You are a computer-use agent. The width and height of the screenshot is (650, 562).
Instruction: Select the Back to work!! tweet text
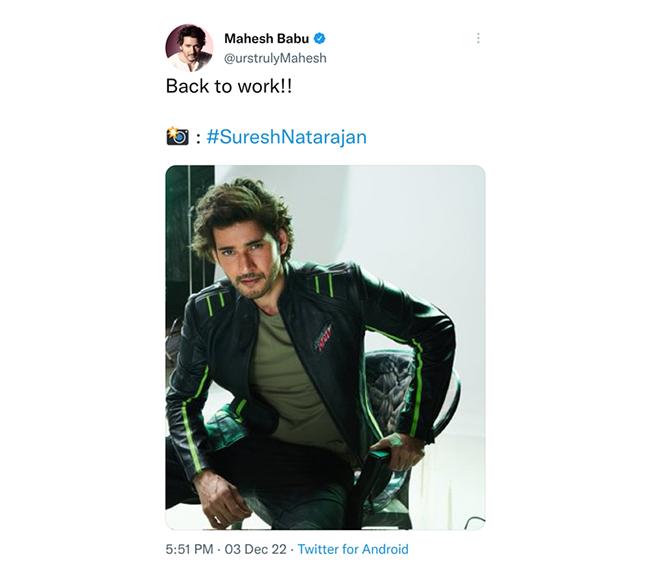pos(229,86)
